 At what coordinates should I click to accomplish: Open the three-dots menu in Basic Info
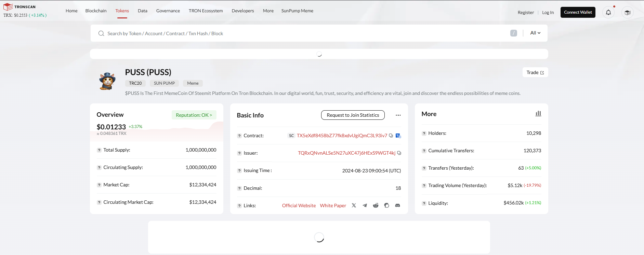[398, 115]
